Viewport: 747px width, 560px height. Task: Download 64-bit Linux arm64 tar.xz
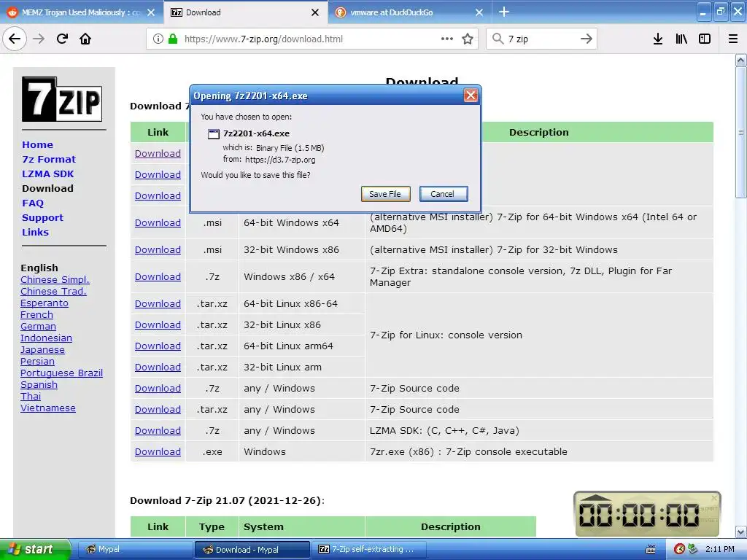(x=158, y=346)
